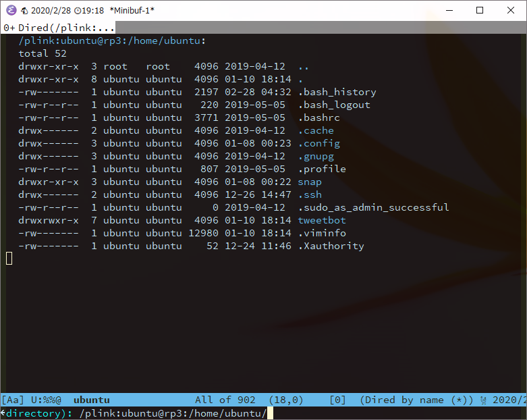Open the .profile file entry
This screenshot has height=420, width=527.
click(x=322, y=169)
